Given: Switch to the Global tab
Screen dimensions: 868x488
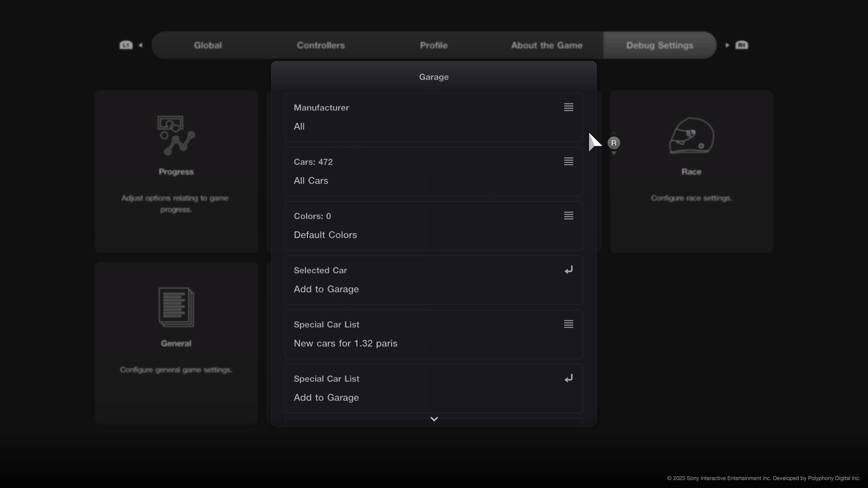Looking at the screenshot, I should tap(208, 45).
